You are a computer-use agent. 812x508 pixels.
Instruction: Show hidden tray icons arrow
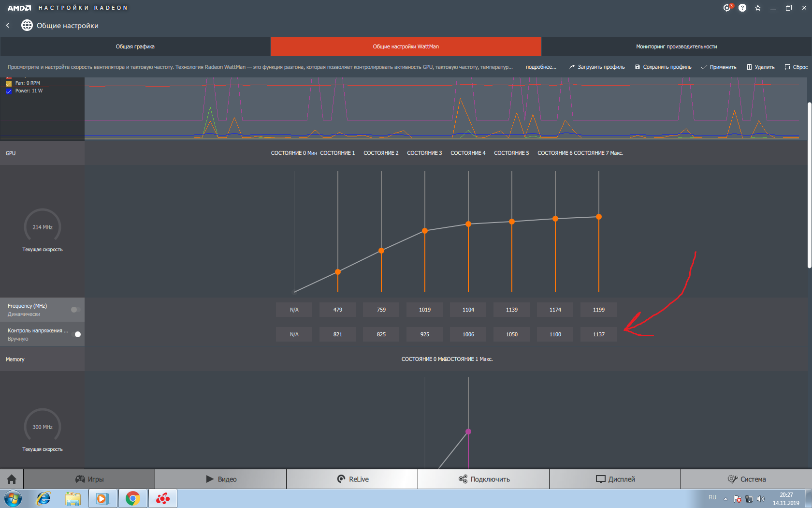click(725, 499)
